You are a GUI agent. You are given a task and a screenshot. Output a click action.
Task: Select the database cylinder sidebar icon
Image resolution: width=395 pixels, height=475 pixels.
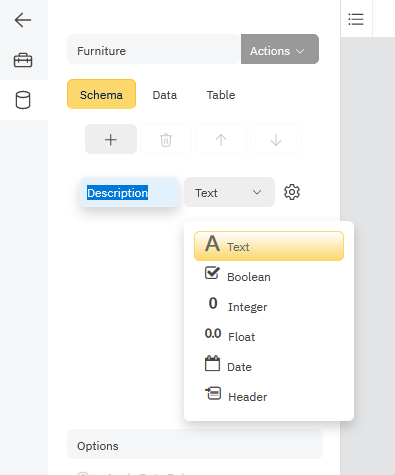tap(23, 100)
